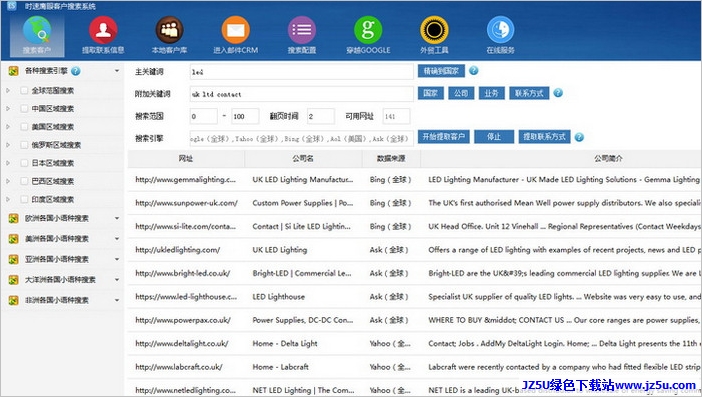The height and width of the screenshot is (397, 702).
Task: Click search range end field showing 100
Action: click(x=245, y=116)
